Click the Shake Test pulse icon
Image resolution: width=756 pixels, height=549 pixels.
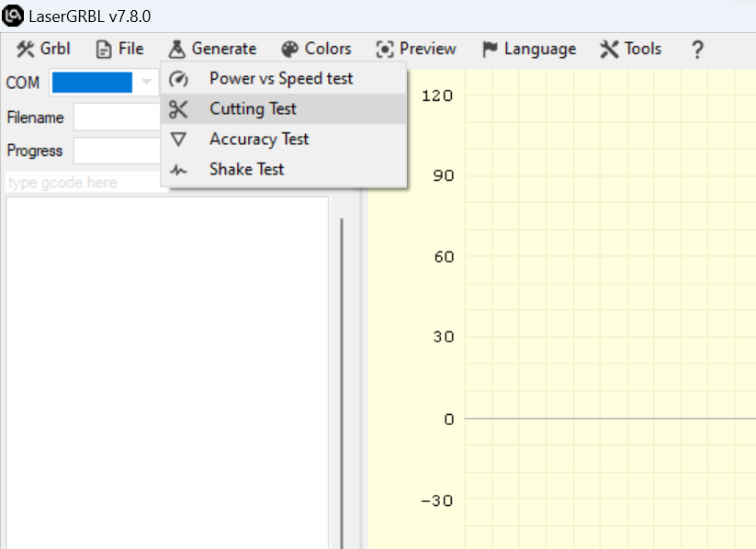(179, 170)
